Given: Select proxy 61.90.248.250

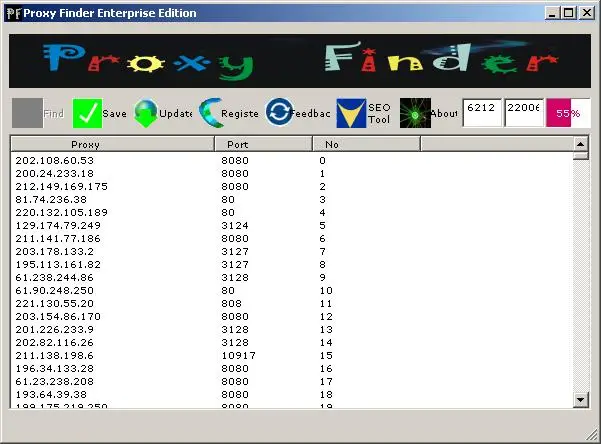Looking at the screenshot, I should (x=54, y=291).
